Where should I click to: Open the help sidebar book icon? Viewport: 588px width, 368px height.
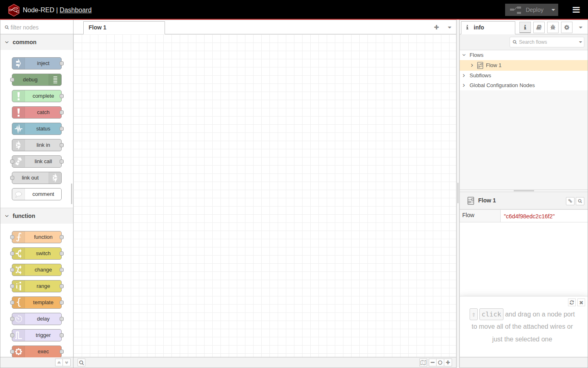[x=539, y=27]
